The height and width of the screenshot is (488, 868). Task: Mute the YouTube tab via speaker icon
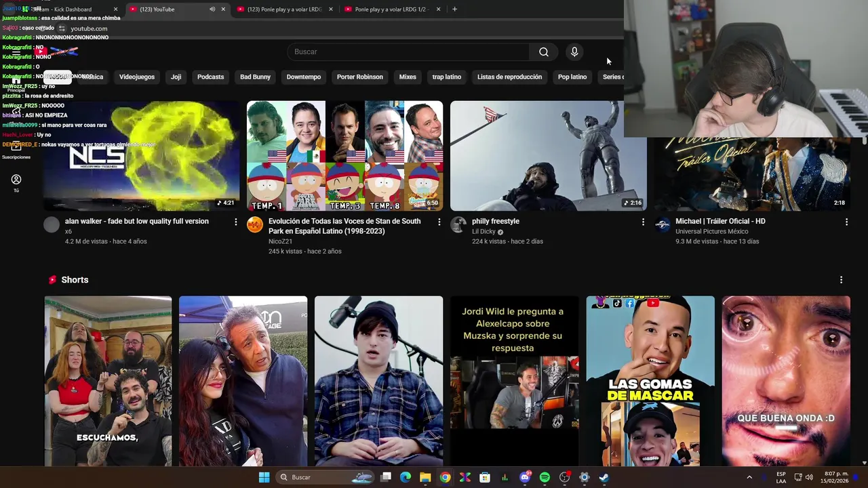[212, 9]
